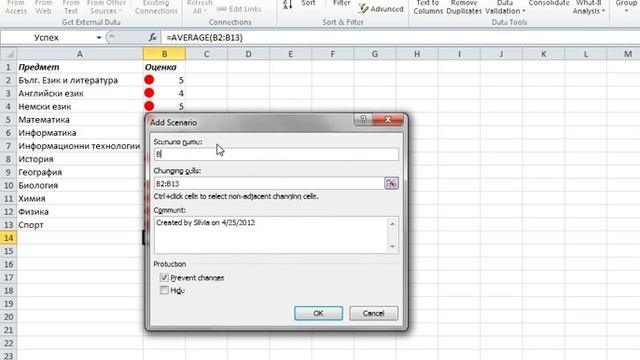Open Existing Connections

point(156,7)
